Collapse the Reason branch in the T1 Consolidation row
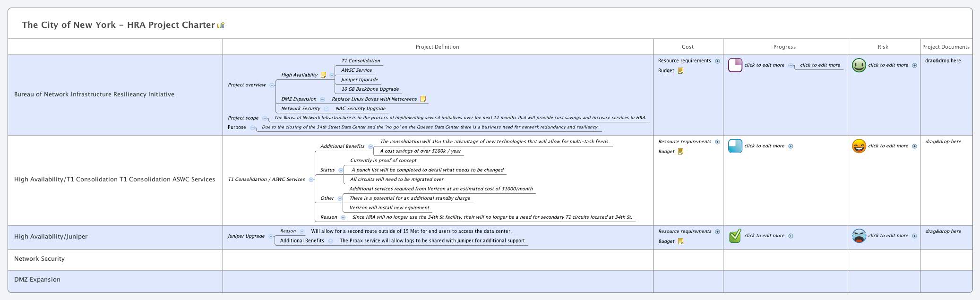The width and height of the screenshot is (980, 300). click(343, 217)
